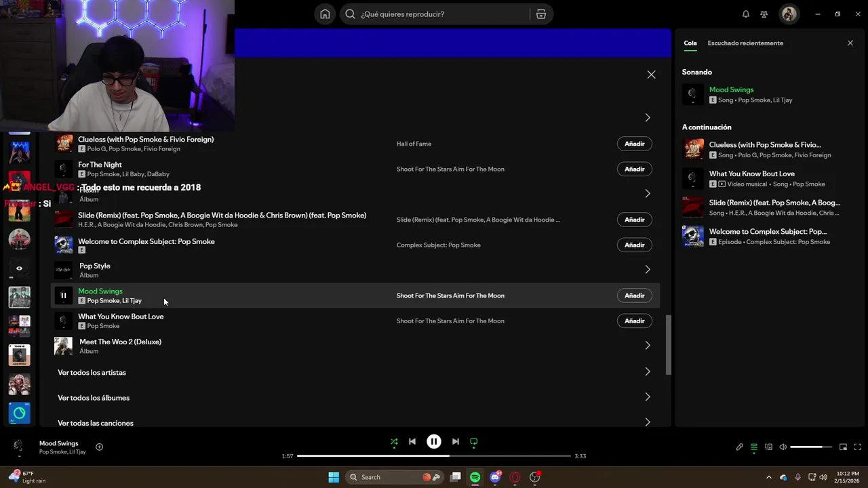Seek on the song progress bar

(434, 456)
